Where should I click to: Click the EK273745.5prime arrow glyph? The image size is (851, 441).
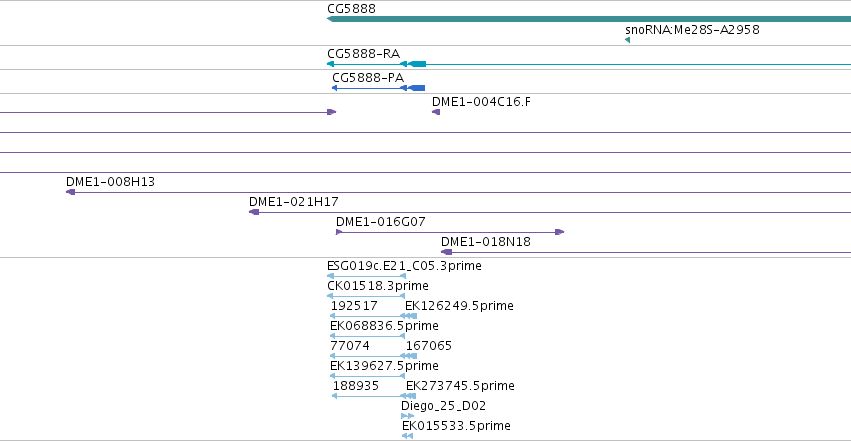tap(411, 397)
